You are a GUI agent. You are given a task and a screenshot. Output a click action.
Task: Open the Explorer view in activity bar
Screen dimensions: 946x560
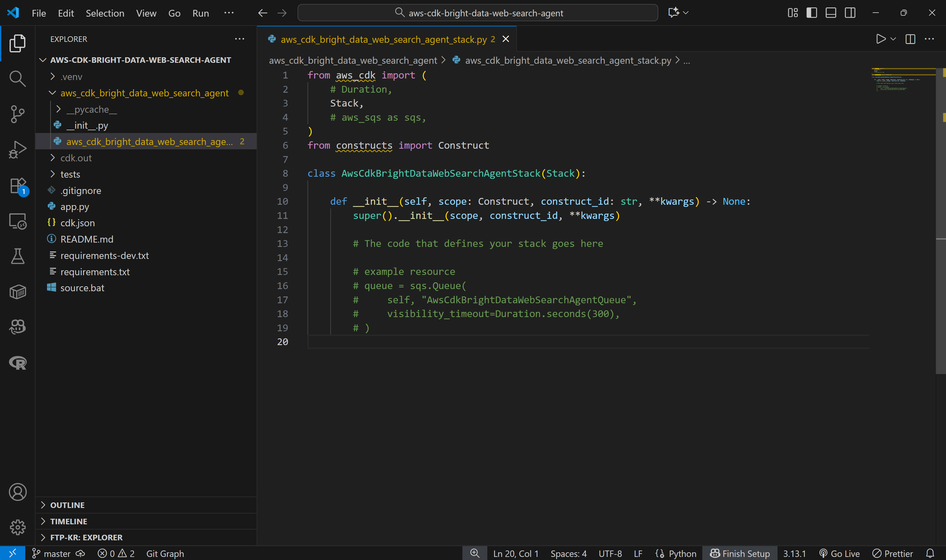pyautogui.click(x=18, y=43)
